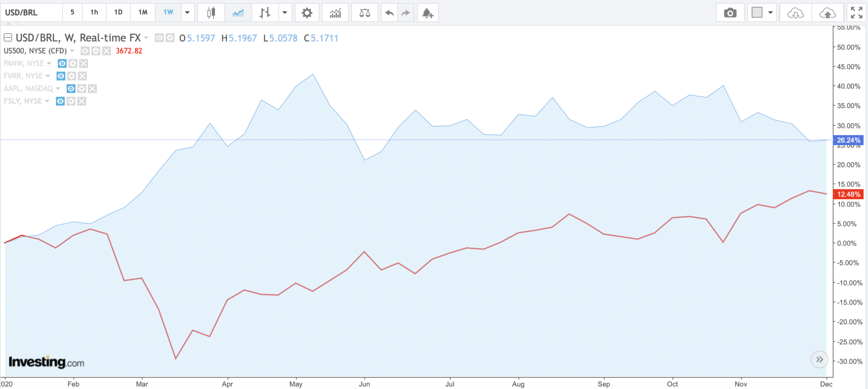The height and width of the screenshot is (389, 868).
Task: Click the 12.48% red price label
Action: [848, 194]
